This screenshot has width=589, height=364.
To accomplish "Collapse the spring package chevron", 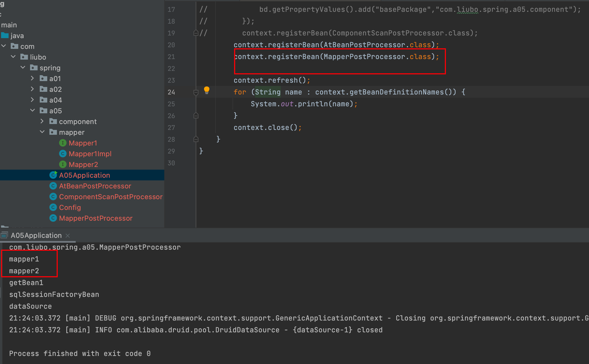I will 23,68.
